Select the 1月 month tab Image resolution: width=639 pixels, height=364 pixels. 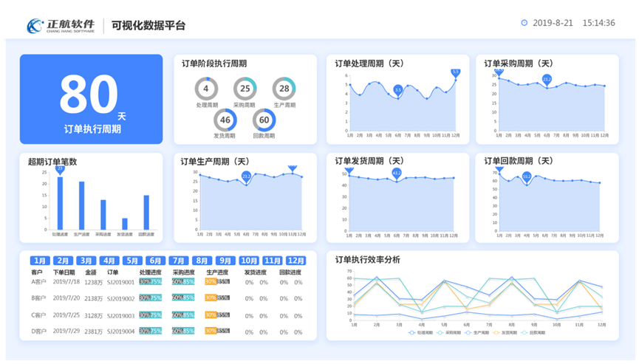(40, 261)
